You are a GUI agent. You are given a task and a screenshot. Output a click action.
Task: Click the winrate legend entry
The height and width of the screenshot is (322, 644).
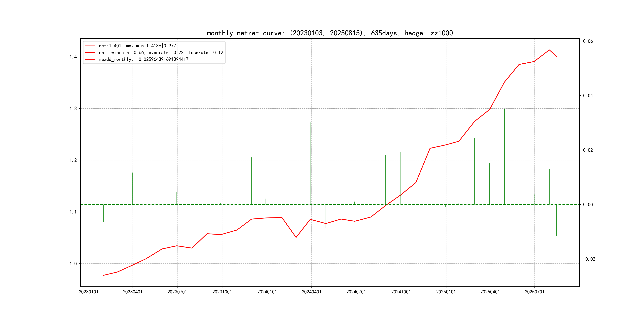(161, 52)
